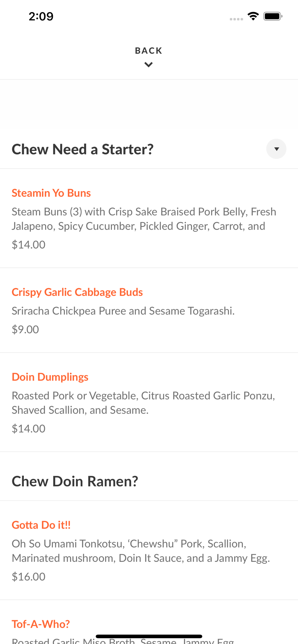Tap the cellular signal dots
This screenshot has width=298, height=644.
236,19
